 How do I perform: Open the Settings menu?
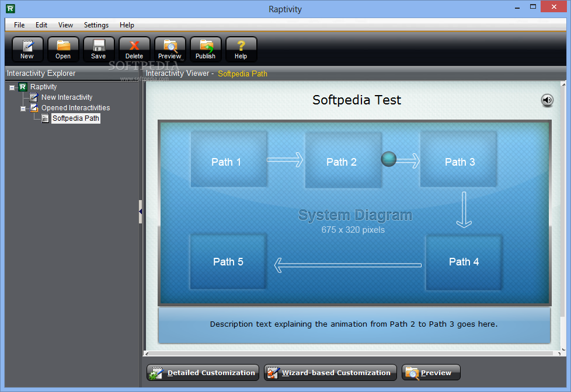pyautogui.click(x=96, y=25)
